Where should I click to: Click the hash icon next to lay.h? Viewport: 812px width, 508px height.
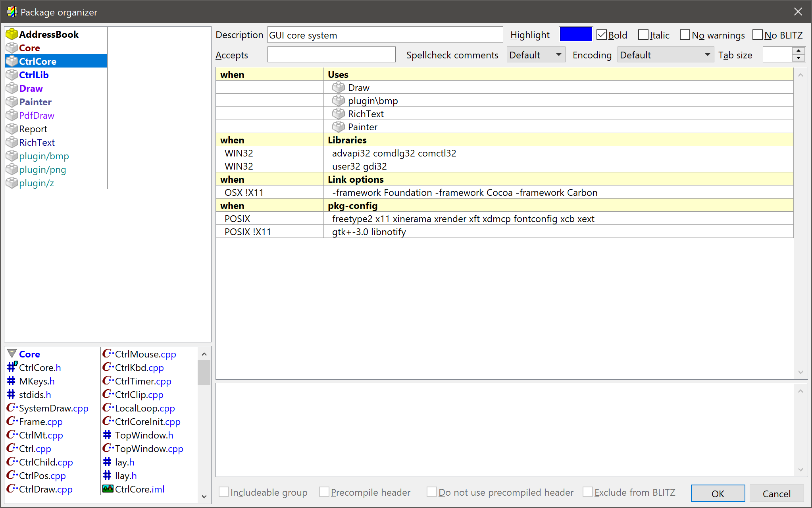pyautogui.click(x=108, y=462)
